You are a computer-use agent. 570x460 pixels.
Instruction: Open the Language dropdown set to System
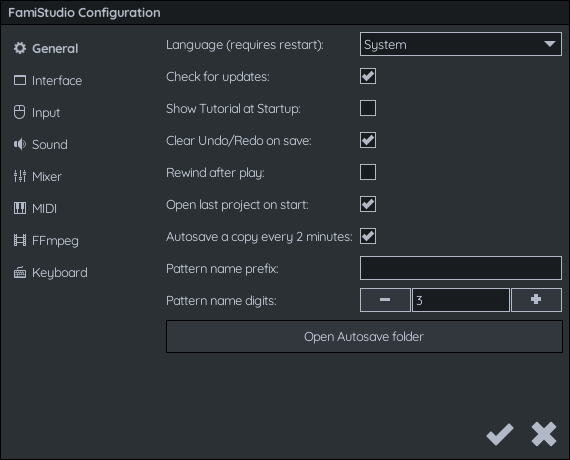pyautogui.click(x=461, y=44)
